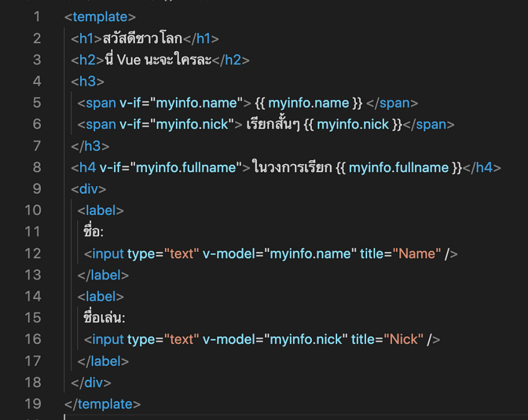Click the opening label tag on line 14
Viewport: 528px width, 420px height.
pos(101,297)
